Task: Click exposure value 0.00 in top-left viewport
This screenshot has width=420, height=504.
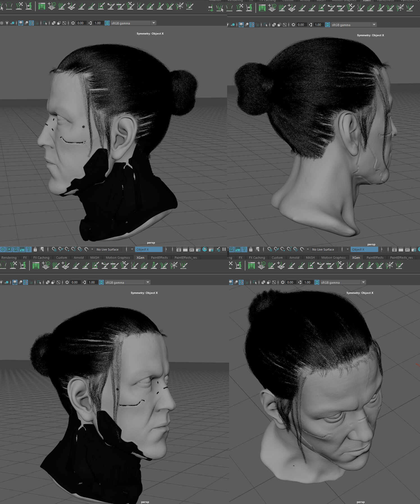Action: 81,23
